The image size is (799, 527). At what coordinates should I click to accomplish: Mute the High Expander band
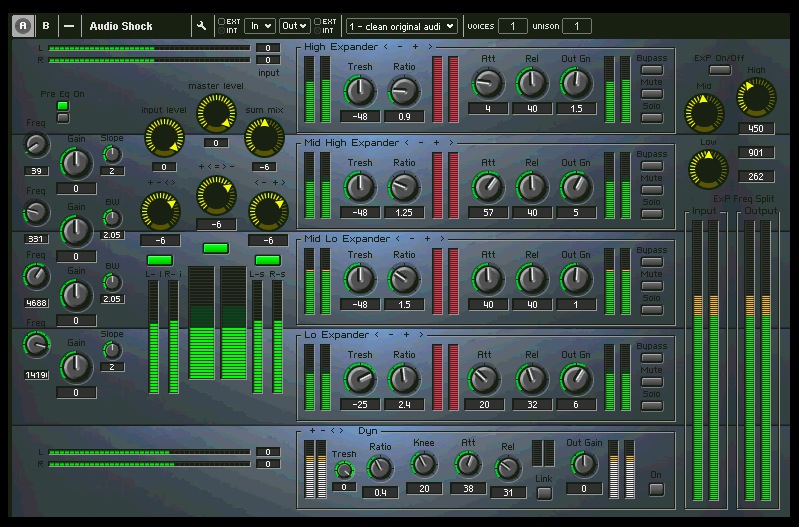[652, 94]
